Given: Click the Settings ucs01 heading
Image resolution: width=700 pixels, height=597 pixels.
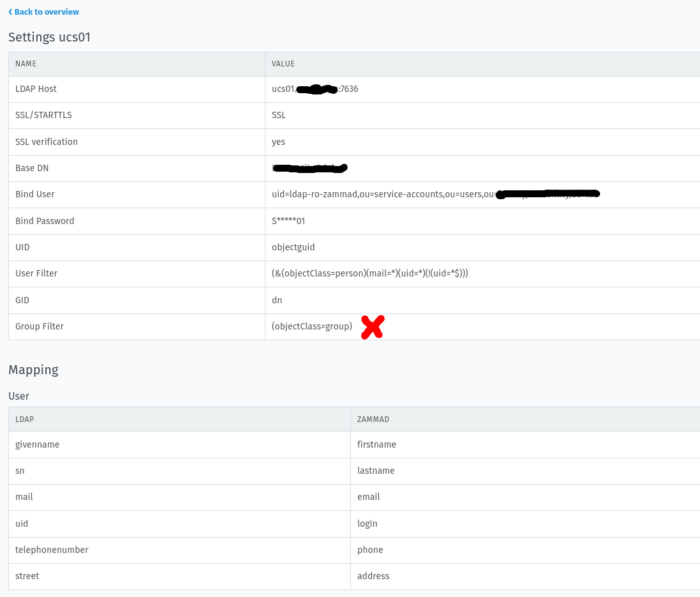Looking at the screenshot, I should pos(50,37).
